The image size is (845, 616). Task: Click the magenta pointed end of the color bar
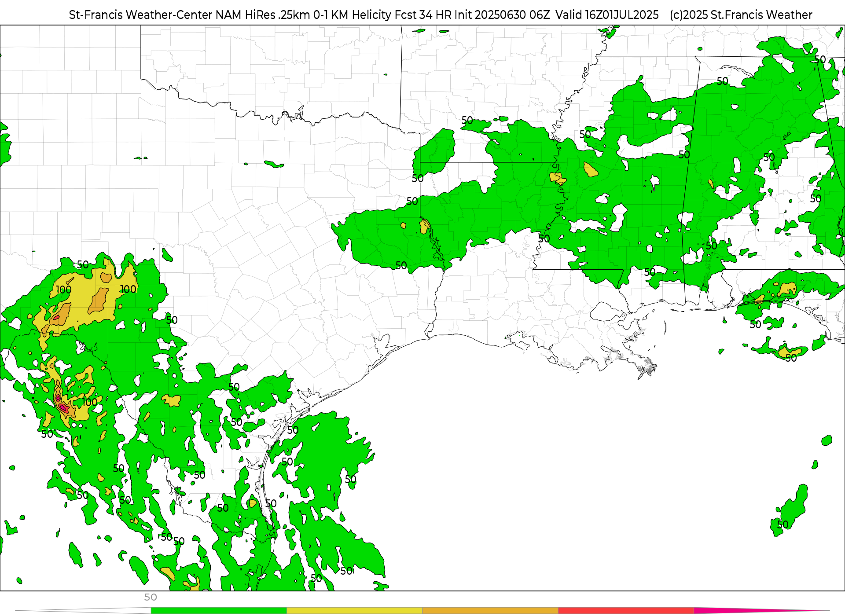[761, 611]
